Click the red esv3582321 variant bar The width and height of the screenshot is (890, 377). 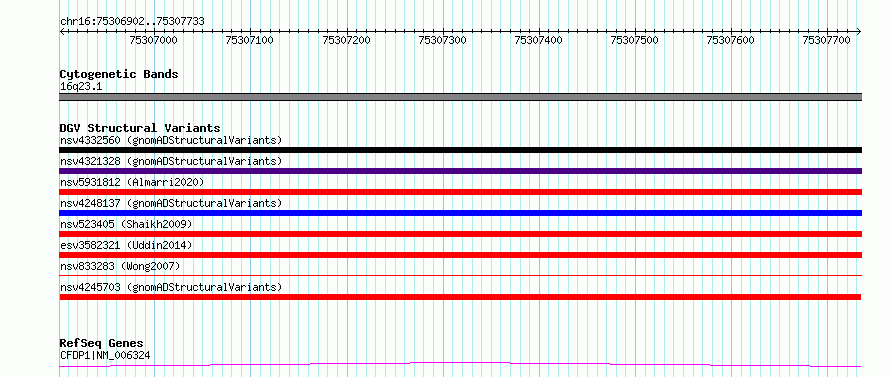[460, 255]
